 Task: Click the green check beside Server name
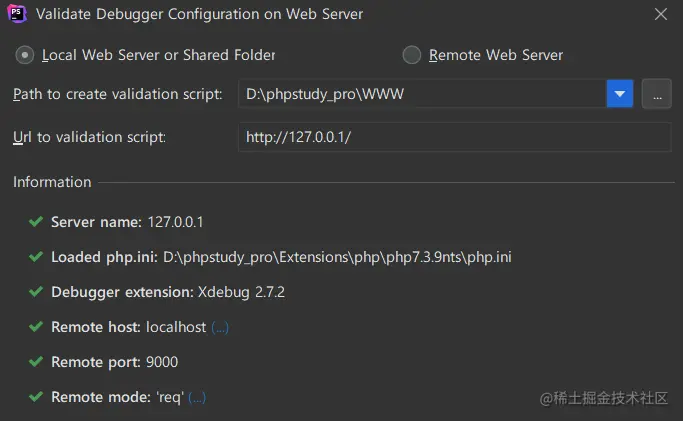[x=36, y=222]
